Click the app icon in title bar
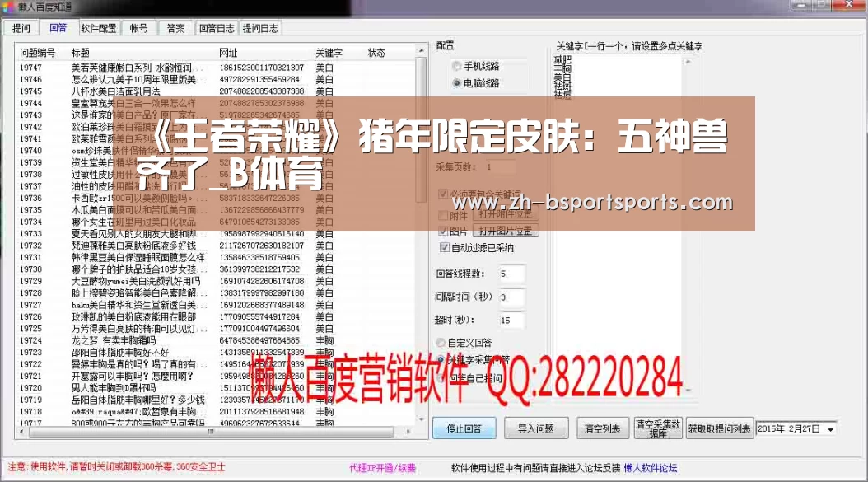Image resolution: width=868 pixels, height=482 pixels. coord(7,7)
